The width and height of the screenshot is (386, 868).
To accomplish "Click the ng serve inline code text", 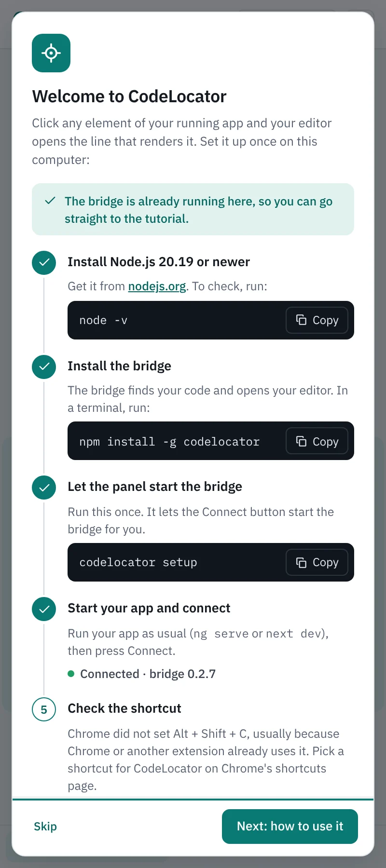I will click(221, 634).
